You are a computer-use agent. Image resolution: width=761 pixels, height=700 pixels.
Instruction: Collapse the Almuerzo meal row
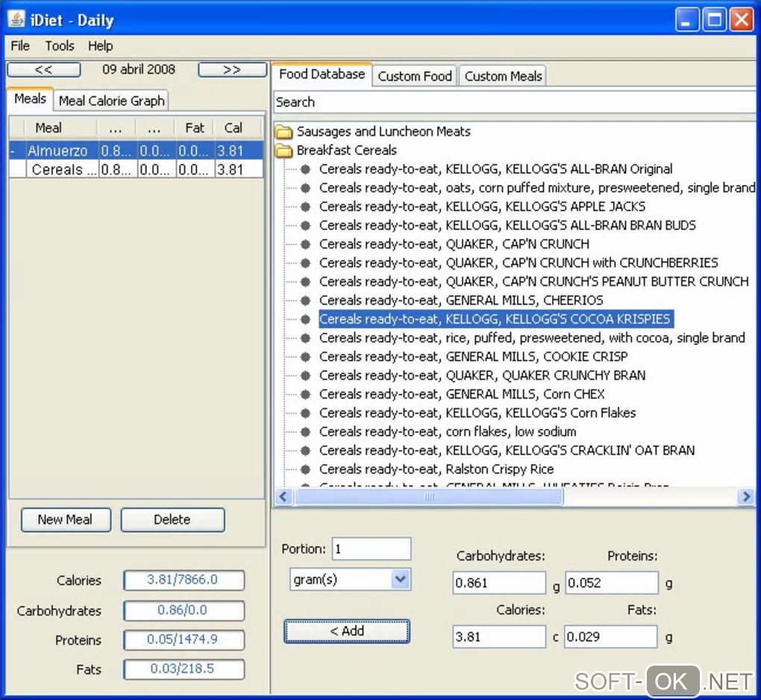13,151
